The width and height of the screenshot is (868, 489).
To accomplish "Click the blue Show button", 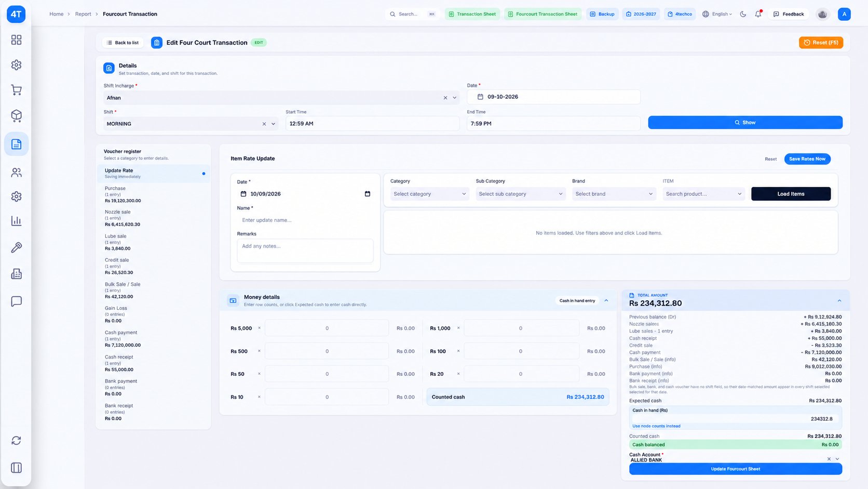I will (745, 123).
